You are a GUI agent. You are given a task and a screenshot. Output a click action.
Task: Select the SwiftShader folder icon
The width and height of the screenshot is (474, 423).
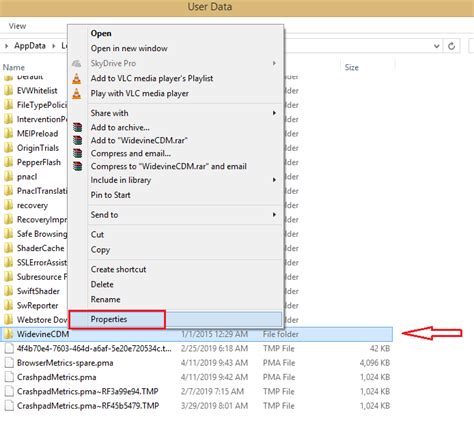pyautogui.click(x=8, y=291)
